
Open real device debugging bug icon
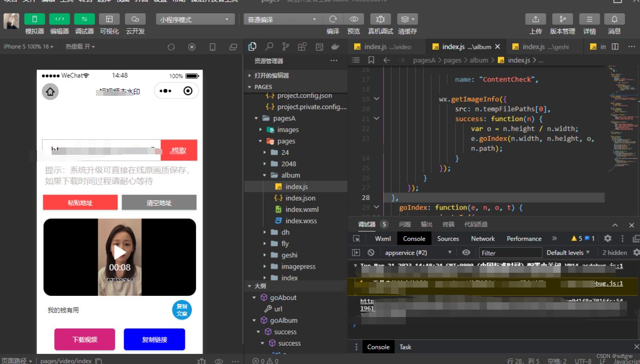(380, 19)
